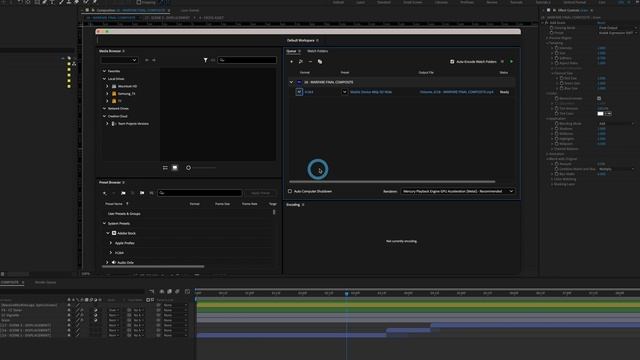Click the Encoding panel title
Image resolution: width=640 pixels, height=360 pixels.
[293, 204]
